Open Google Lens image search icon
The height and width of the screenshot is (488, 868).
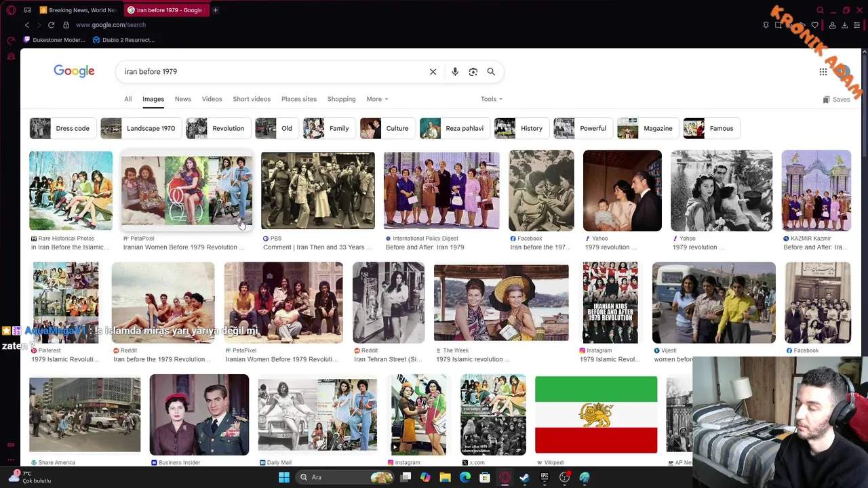pyautogui.click(x=473, y=72)
